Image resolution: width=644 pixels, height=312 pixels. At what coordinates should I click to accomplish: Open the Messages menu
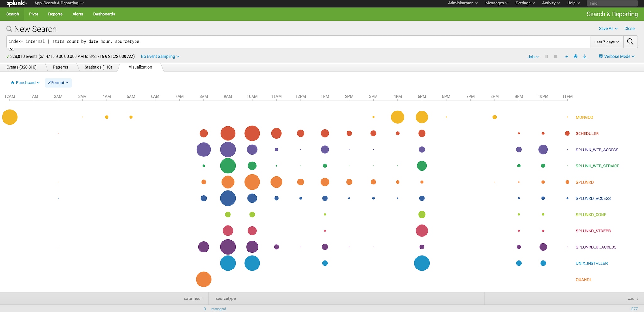pyautogui.click(x=497, y=3)
